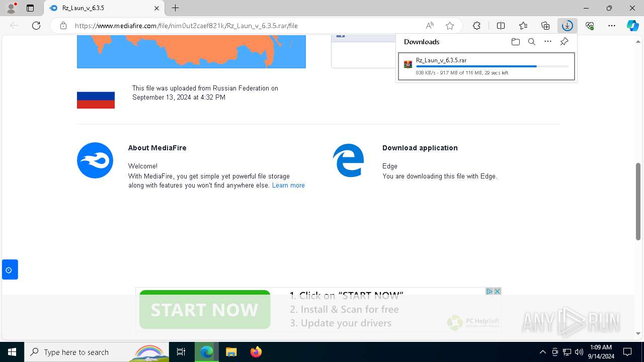Click the Edge logo under Download application
Image resolution: width=644 pixels, height=362 pixels.
(x=348, y=160)
